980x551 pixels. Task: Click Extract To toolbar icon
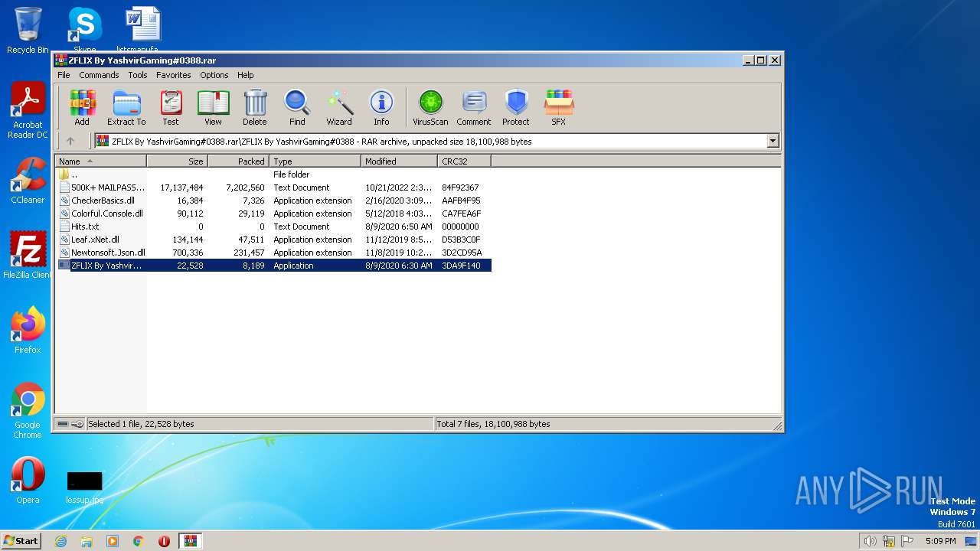[126, 107]
